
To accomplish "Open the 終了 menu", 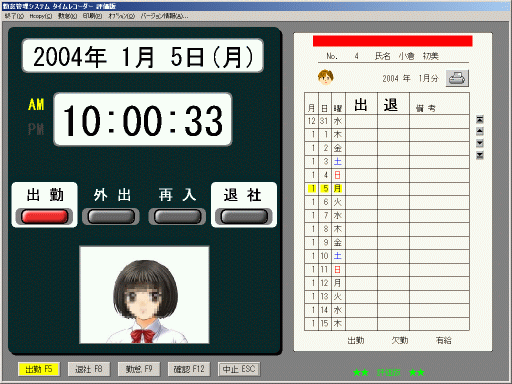I will (14, 16).
